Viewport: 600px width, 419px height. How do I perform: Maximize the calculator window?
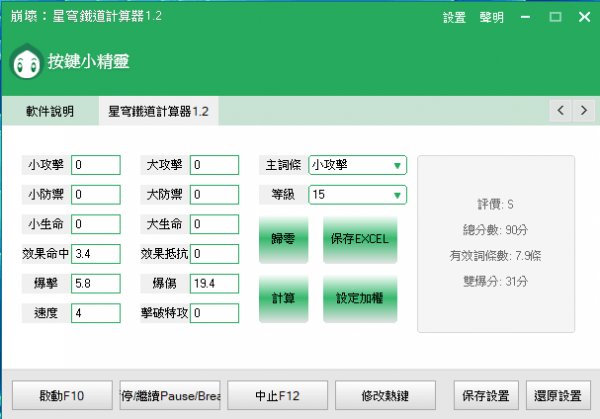click(x=555, y=17)
